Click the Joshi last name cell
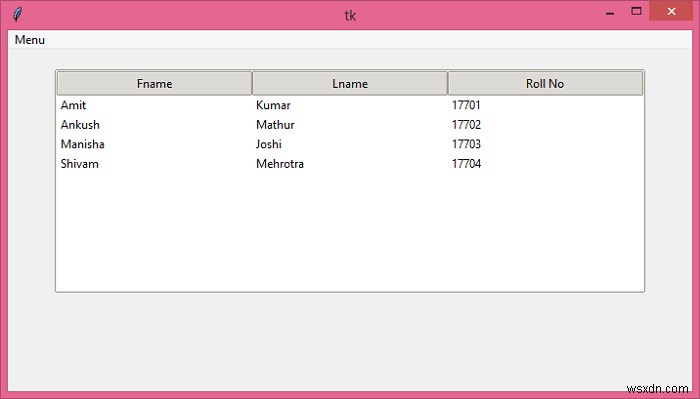Viewport: 700px width, 399px height. pyautogui.click(x=269, y=144)
